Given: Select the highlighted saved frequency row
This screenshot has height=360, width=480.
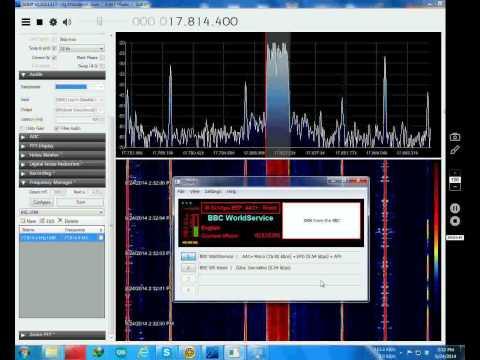Looking at the screenshot, I should tap(62, 237).
